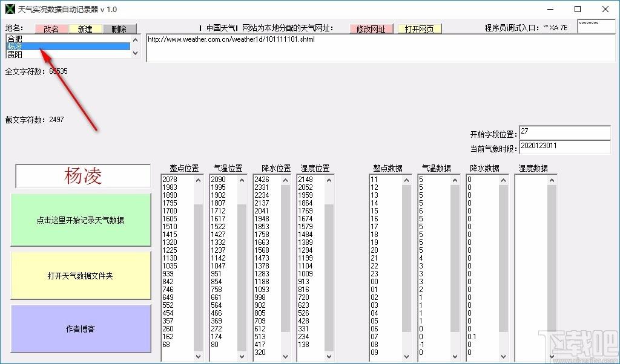Click the 气温数据 list scrollbar thumb
Screen dimensions: 620x364
455,258
